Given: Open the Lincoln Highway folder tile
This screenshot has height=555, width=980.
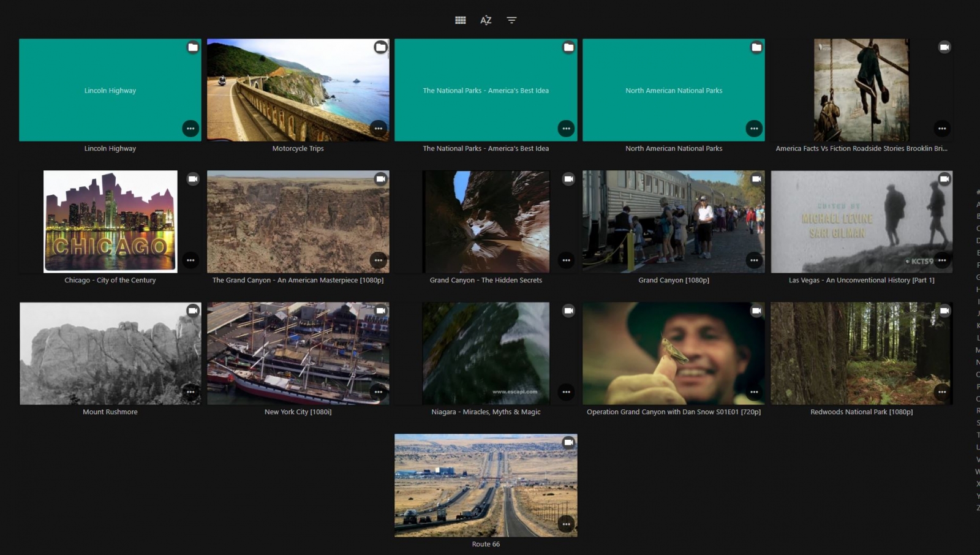Looking at the screenshot, I should click(x=110, y=90).
